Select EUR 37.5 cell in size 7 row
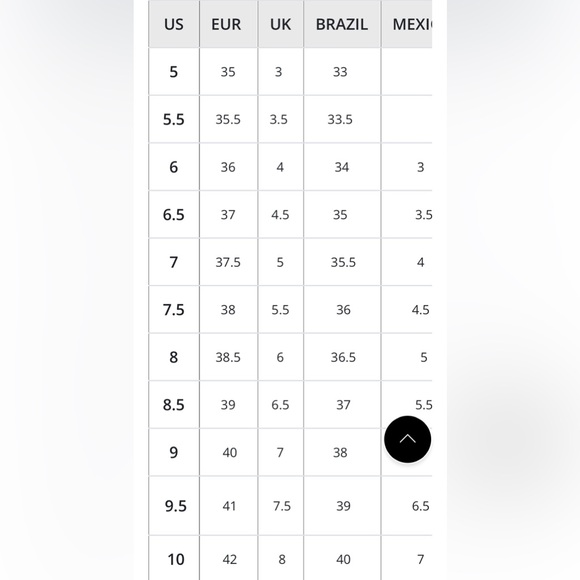This screenshot has height=580, width=580. [x=228, y=262]
